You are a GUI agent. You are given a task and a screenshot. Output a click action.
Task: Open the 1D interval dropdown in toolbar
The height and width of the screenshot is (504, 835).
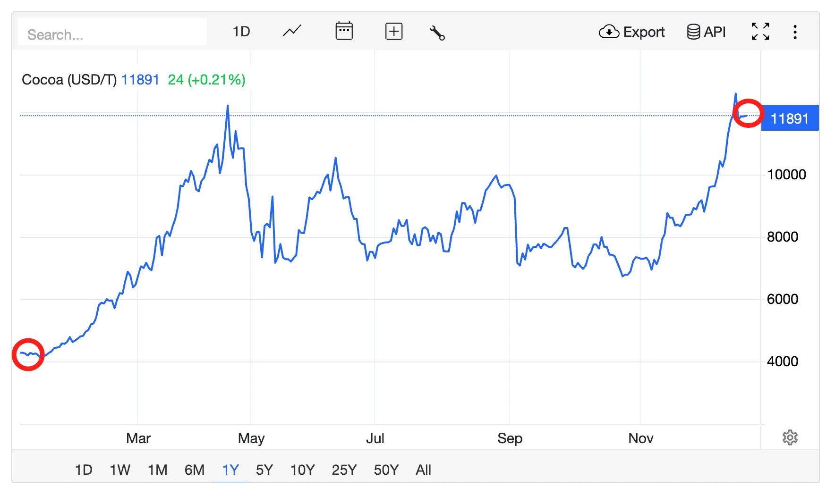click(241, 32)
